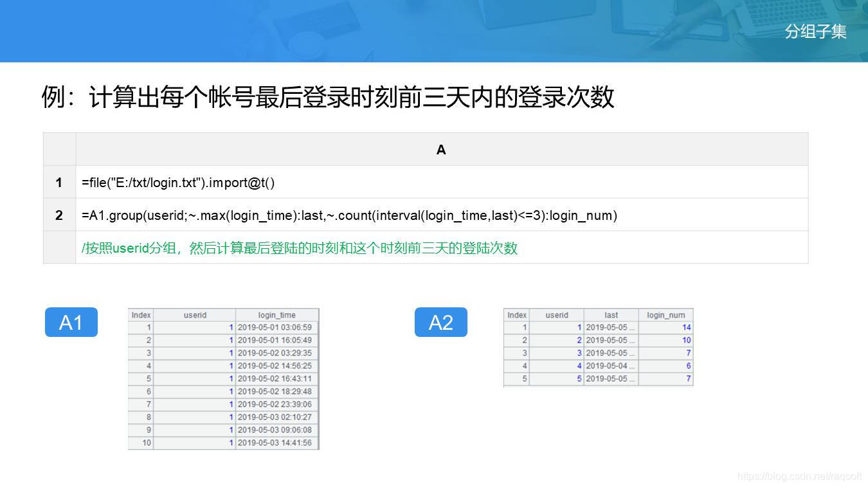Viewport: 868px width, 488px height.
Task: Click the slide title 例：计算出每个帐号最后登录时刻
Action: (x=328, y=97)
